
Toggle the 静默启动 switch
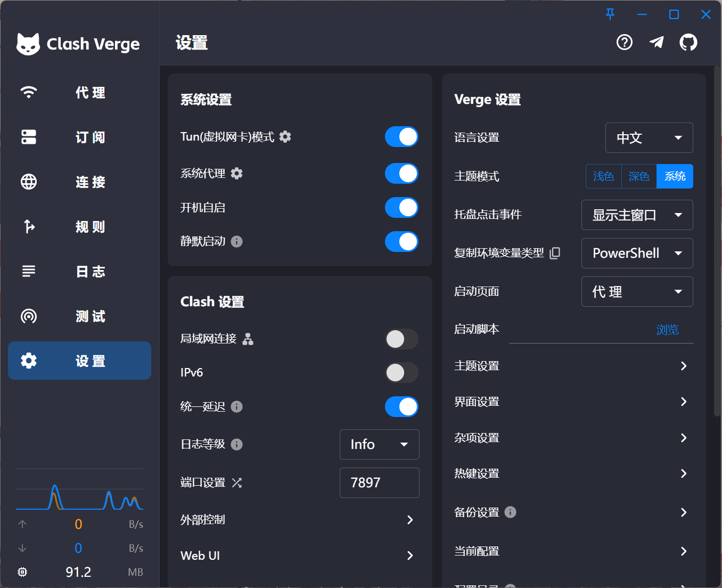[x=401, y=242]
